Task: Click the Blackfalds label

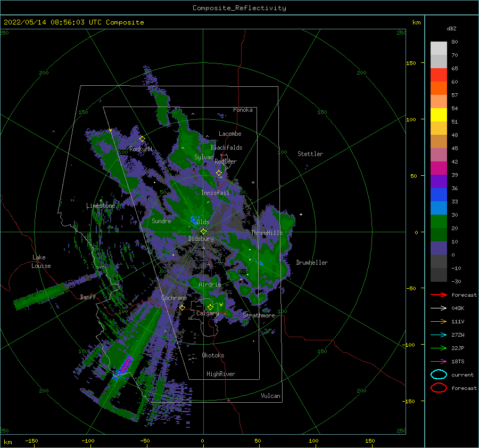Action: 226,148
